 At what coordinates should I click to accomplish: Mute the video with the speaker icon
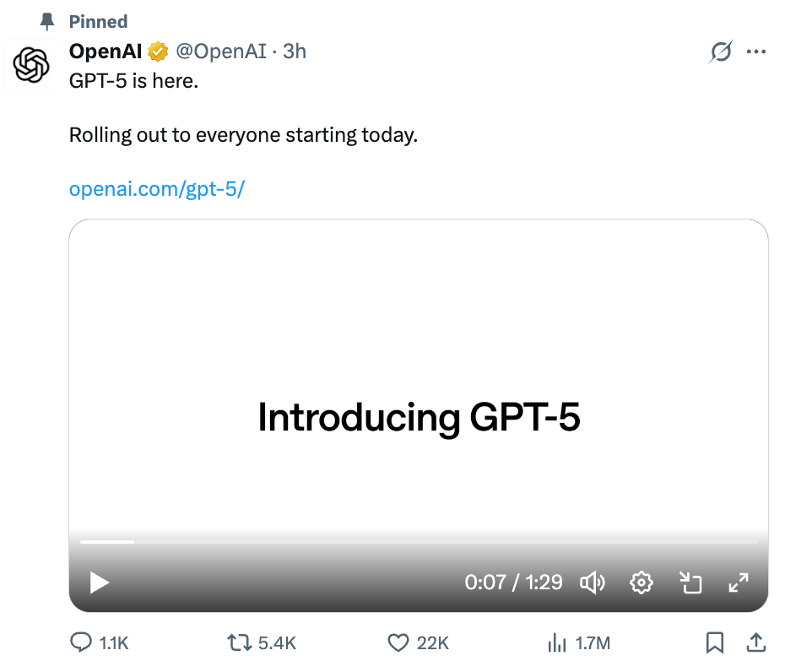(593, 583)
